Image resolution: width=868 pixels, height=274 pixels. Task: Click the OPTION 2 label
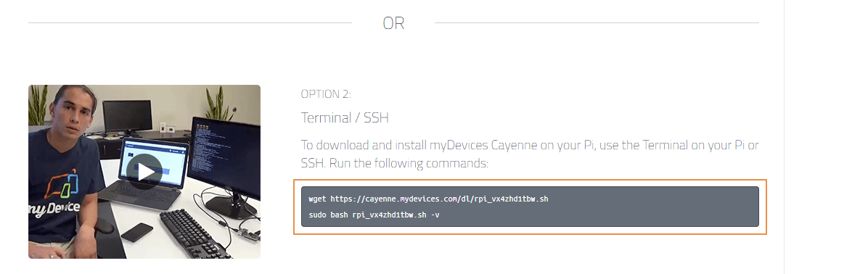click(326, 94)
